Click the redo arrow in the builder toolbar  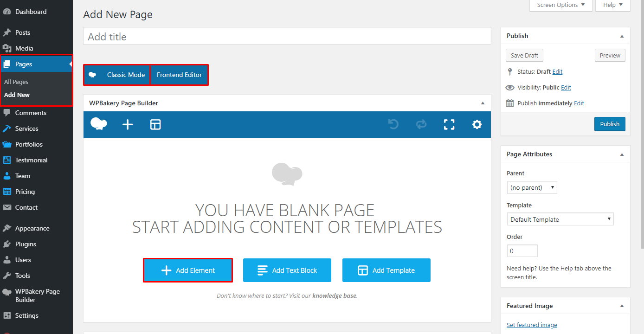pos(421,124)
